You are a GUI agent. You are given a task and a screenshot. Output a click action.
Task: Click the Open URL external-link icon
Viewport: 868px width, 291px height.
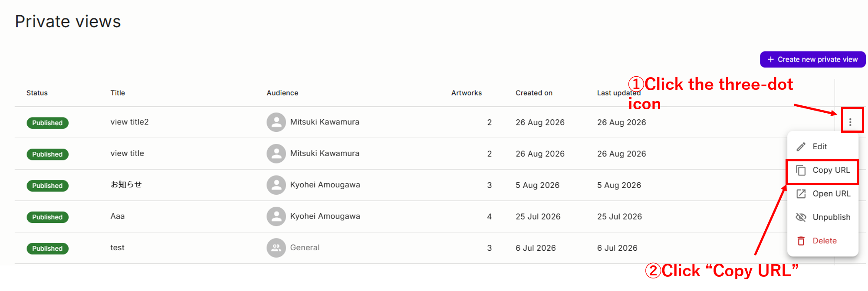801,194
